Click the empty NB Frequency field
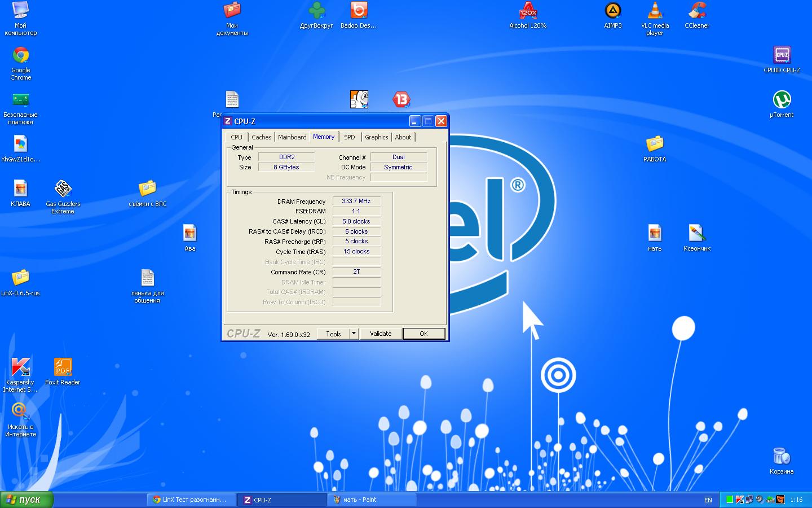The image size is (812, 508). pyautogui.click(x=399, y=177)
